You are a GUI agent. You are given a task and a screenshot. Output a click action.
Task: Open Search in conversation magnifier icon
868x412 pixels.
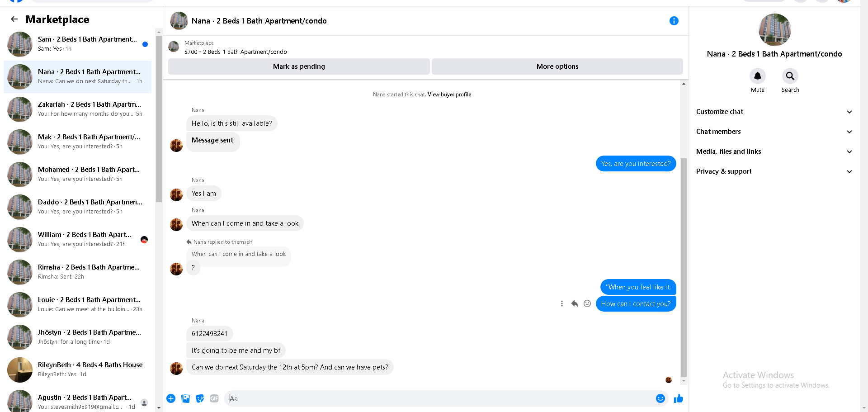pyautogui.click(x=790, y=76)
